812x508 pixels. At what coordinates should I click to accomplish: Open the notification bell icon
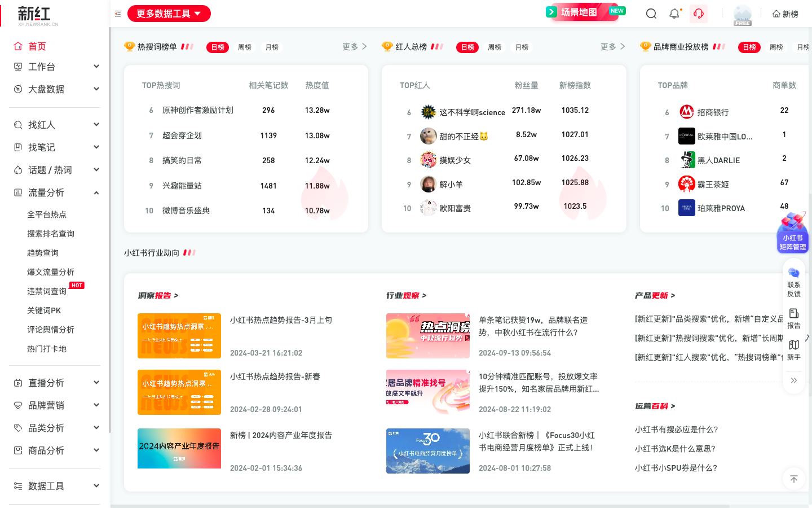(x=674, y=14)
